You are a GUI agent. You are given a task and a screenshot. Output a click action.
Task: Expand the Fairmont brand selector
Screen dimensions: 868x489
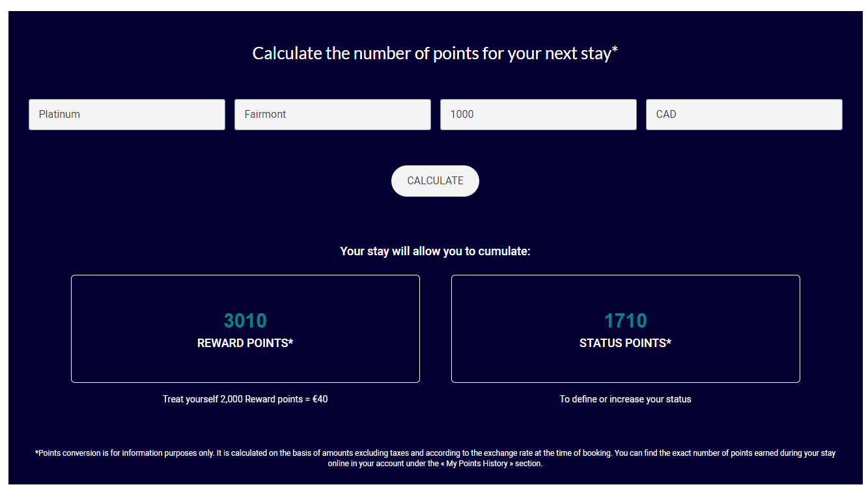tap(332, 115)
